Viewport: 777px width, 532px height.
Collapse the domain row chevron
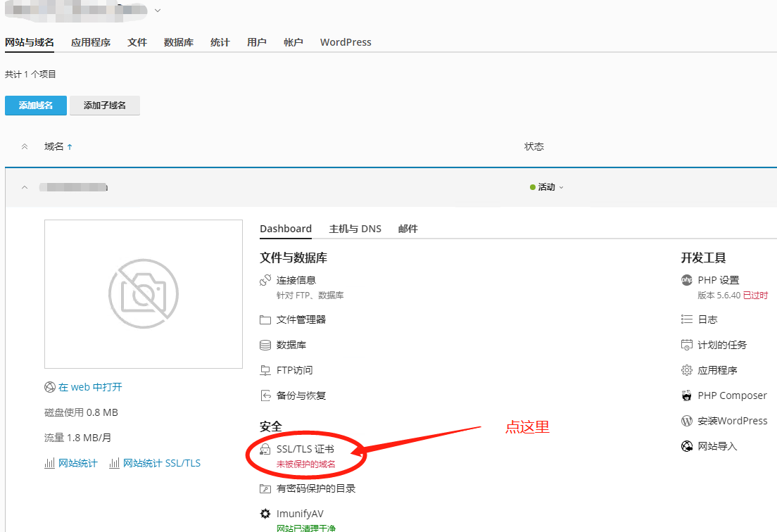click(25, 187)
